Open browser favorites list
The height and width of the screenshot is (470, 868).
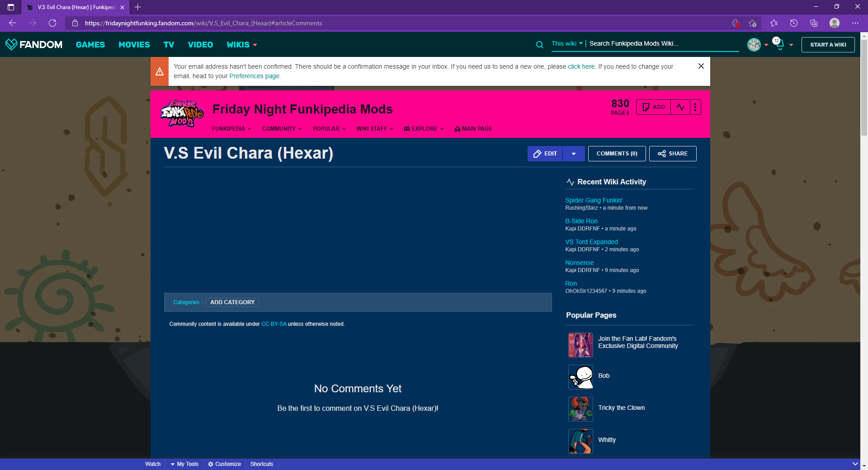[x=774, y=23]
